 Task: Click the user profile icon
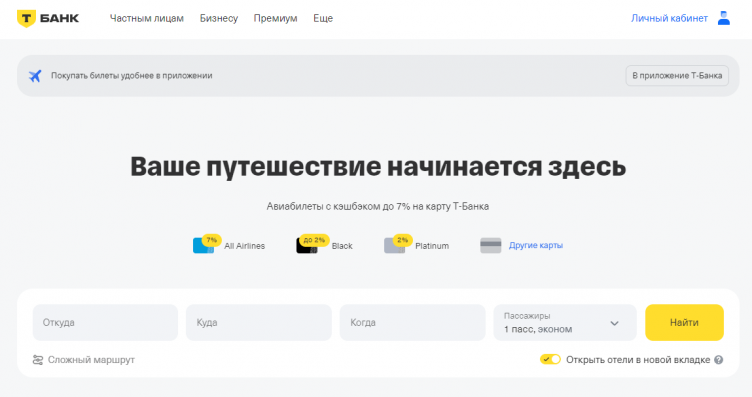click(724, 18)
